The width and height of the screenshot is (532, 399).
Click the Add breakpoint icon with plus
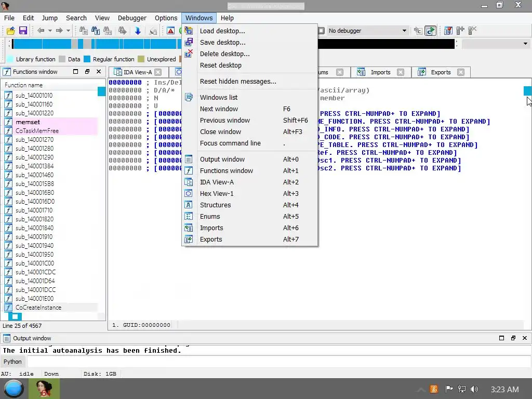(x=460, y=31)
